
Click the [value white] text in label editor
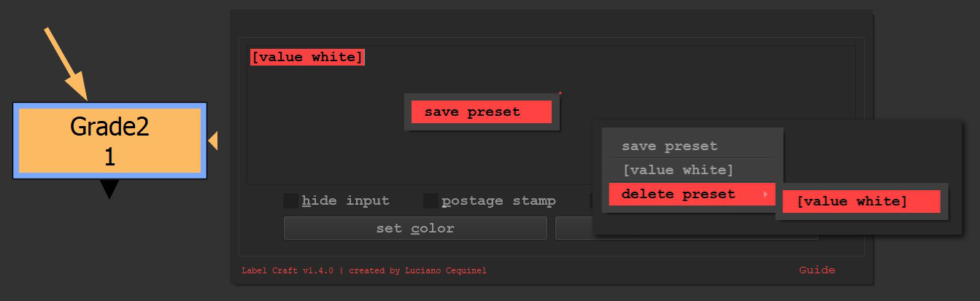click(x=307, y=57)
